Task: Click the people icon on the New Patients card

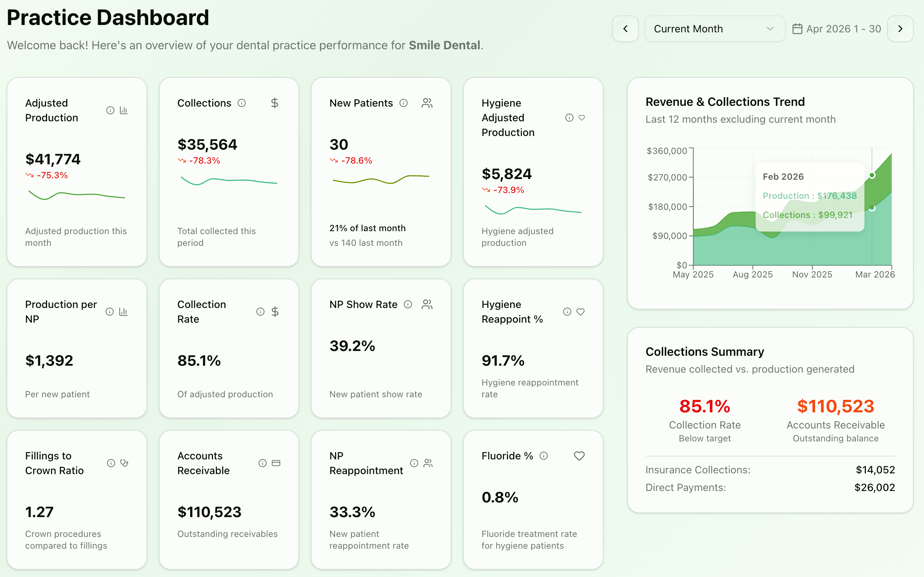Action: tap(426, 103)
